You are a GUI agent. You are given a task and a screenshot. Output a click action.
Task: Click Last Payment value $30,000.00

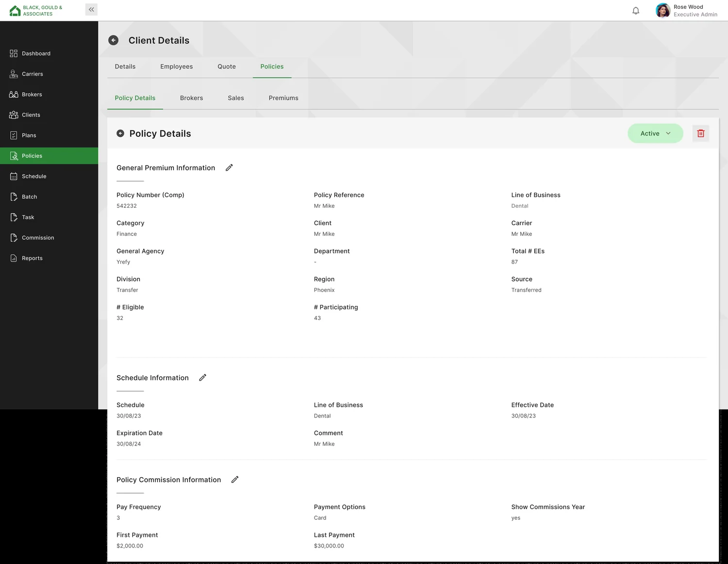329,546
